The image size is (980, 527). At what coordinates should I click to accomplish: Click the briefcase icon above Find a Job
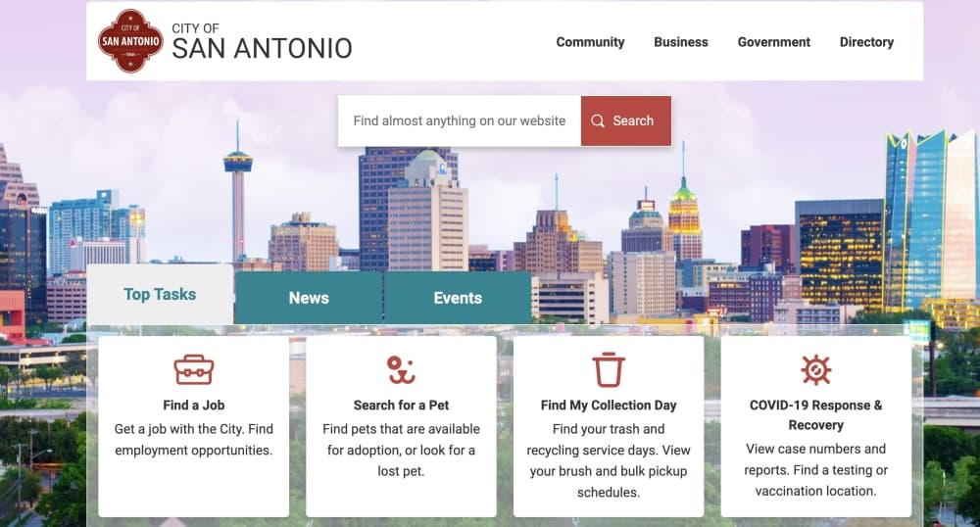[x=194, y=369]
